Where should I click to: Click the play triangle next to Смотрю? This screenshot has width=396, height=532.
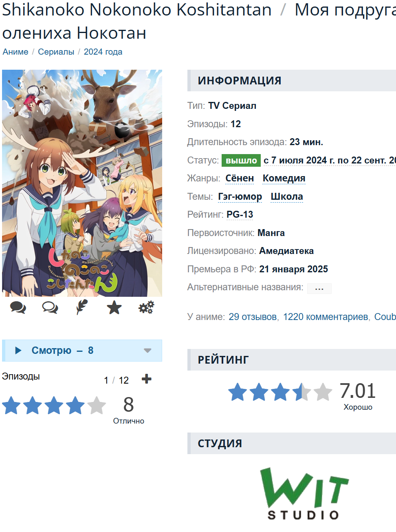18,351
